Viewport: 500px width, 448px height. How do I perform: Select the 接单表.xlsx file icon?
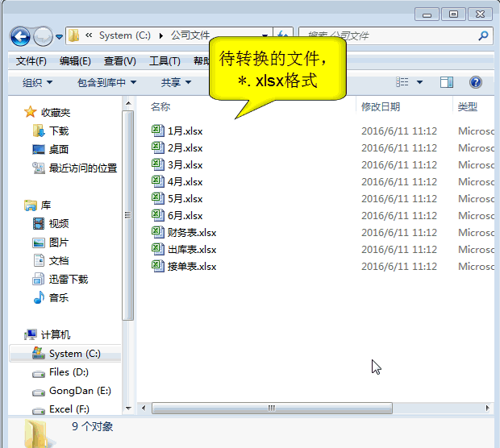158,266
